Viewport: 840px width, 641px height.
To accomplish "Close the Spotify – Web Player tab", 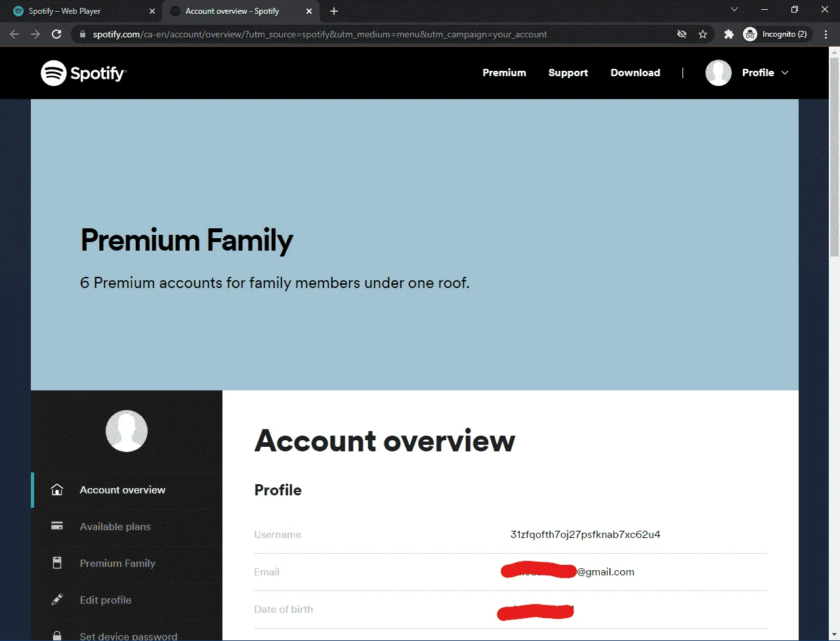I will (152, 11).
